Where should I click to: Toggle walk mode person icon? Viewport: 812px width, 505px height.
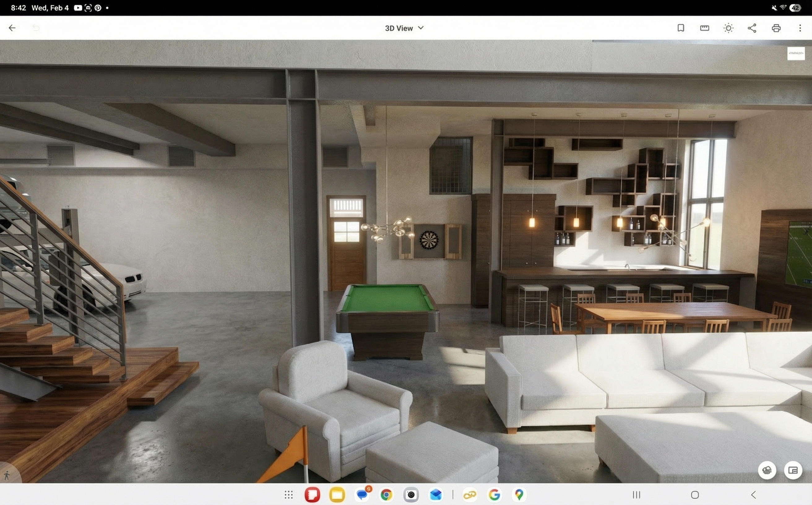click(x=7, y=475)
